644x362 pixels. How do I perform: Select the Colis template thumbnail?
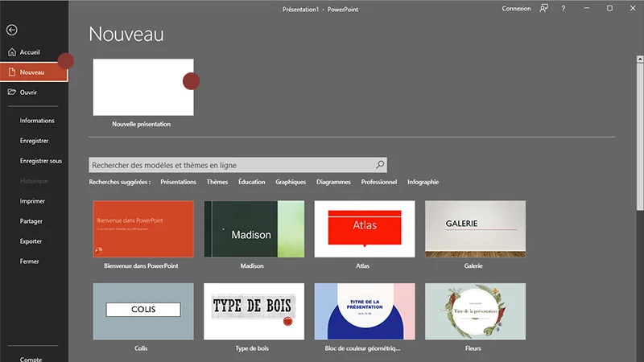click(143, 311)
